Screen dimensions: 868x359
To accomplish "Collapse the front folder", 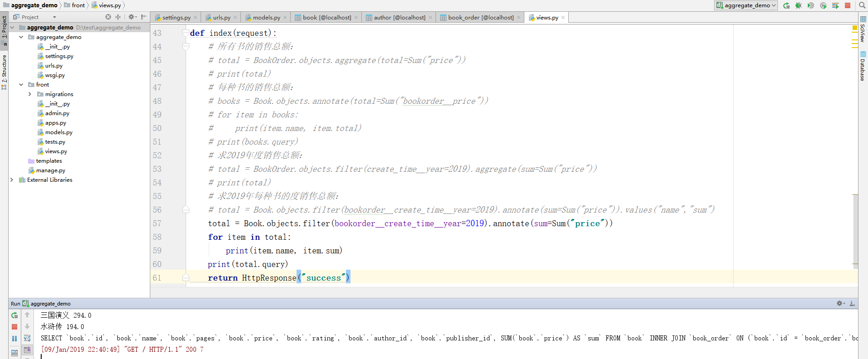I will [x=21, y=85].
